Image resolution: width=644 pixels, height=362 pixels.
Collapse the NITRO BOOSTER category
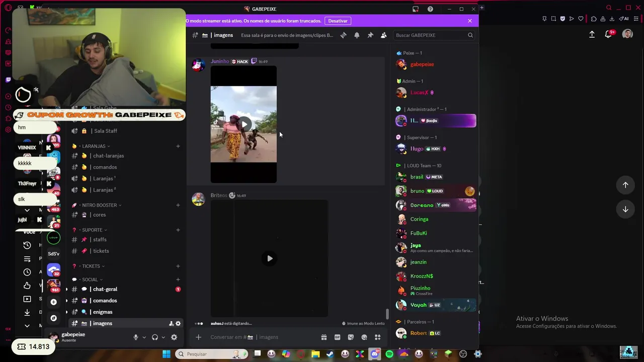[99, 205]
